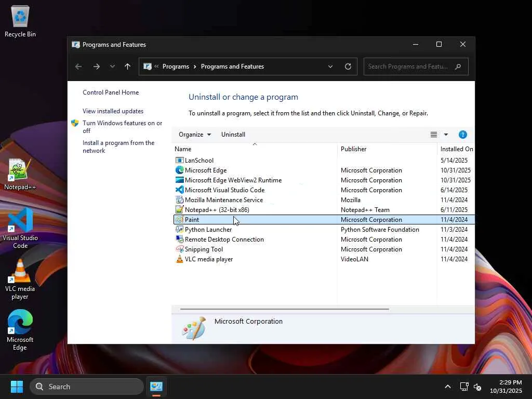Open the muted volume icon in tray
This screenshot has height=399, width=532.
coord(477,387)
